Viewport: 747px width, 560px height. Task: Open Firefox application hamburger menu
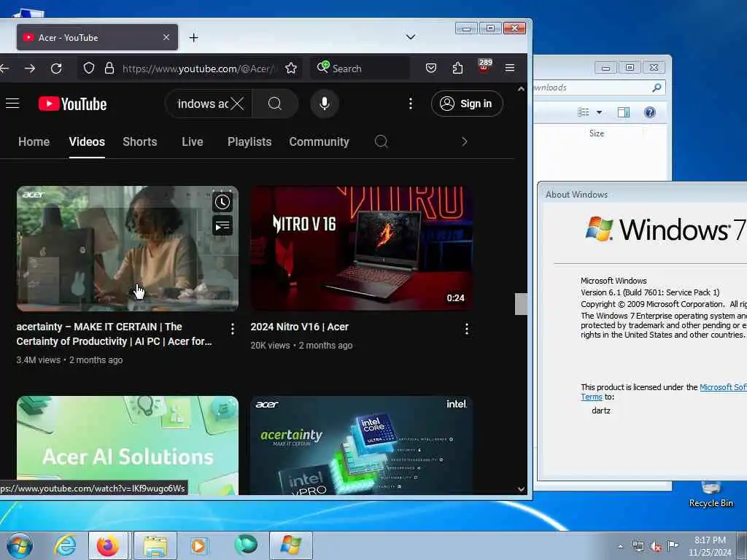click(510, 68)
